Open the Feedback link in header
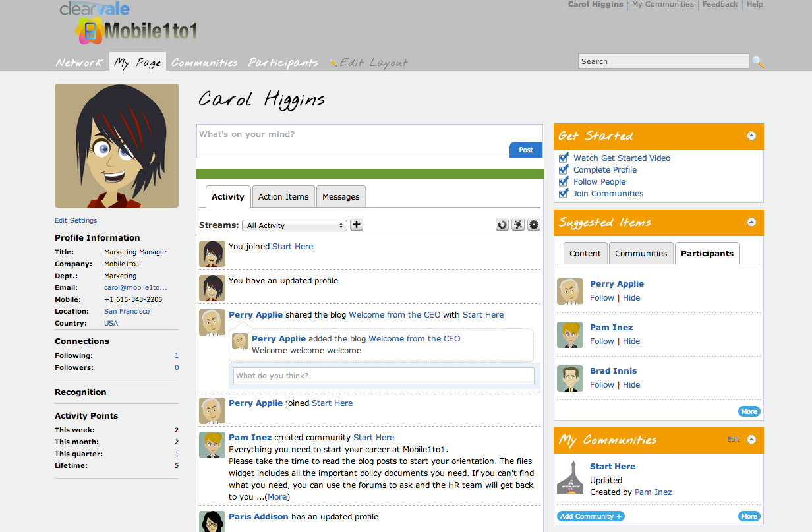The width and height of the screenshot is (812, 532). tap(720, 4)
